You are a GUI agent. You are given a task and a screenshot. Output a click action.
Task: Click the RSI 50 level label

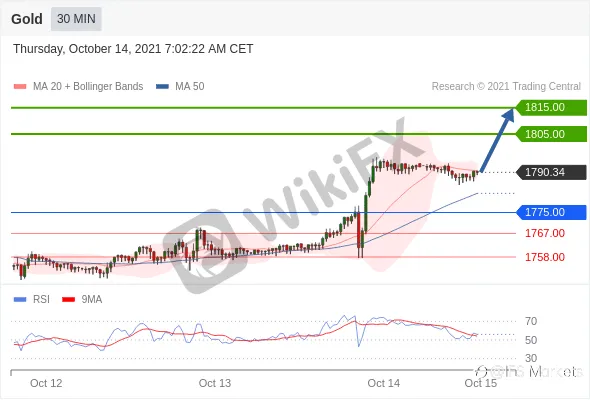click(x=531, y=340)
